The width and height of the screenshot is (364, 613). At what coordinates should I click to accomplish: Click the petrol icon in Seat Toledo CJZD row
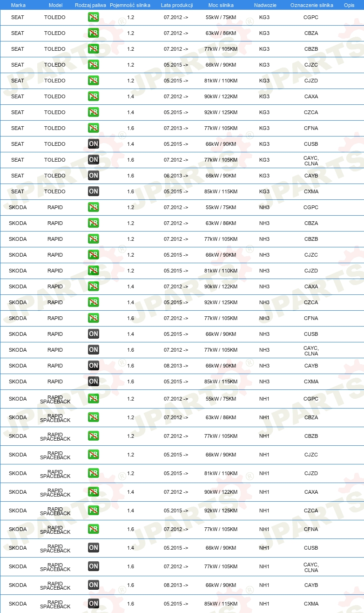click(x=94, y=81)
